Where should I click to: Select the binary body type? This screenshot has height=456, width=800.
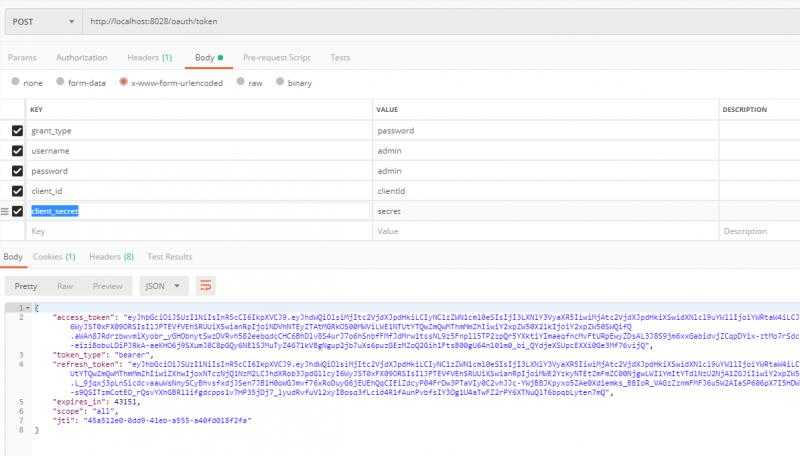(280, 82)
